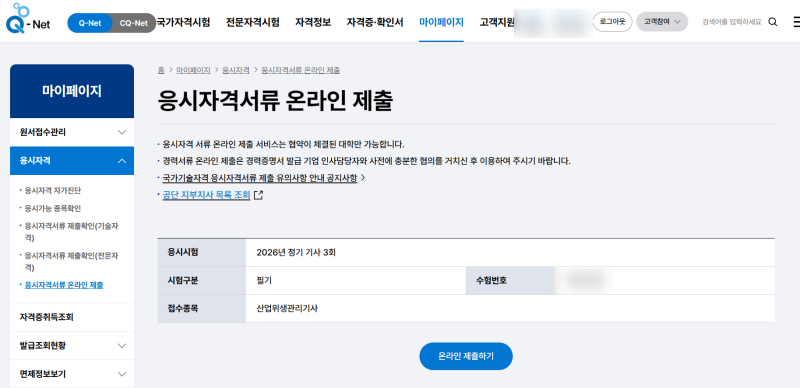
Task: Collapse 응시자격 sidebar section
Action: coord(72,161)
